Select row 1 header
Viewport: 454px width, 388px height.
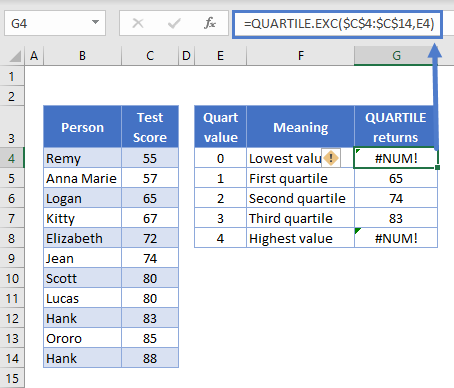[12, 76]
